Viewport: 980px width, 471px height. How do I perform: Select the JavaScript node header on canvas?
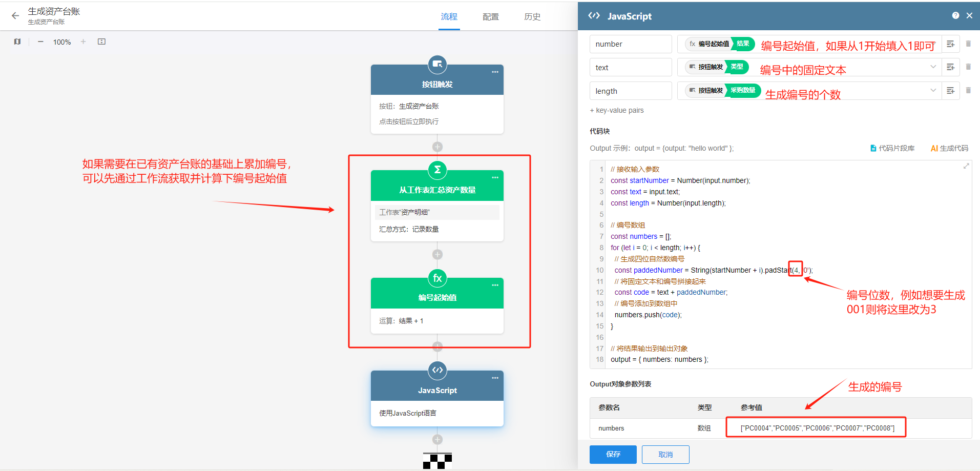pos(437,386)
